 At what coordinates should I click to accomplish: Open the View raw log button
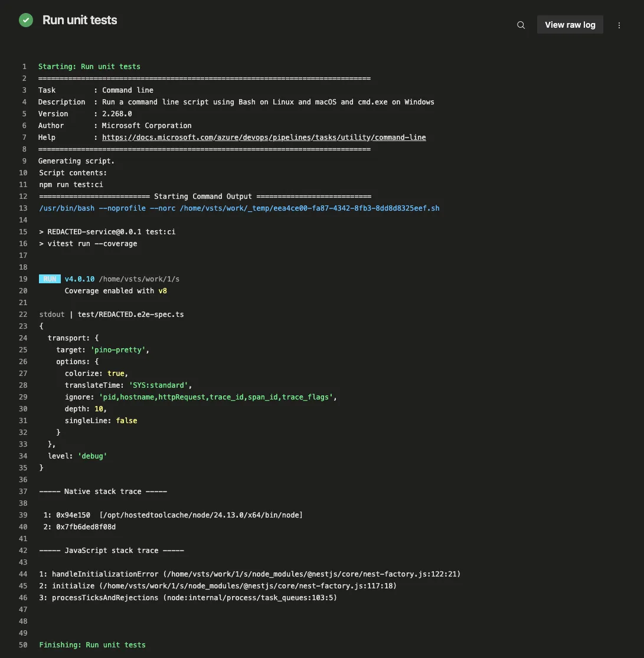coord(570,24)
